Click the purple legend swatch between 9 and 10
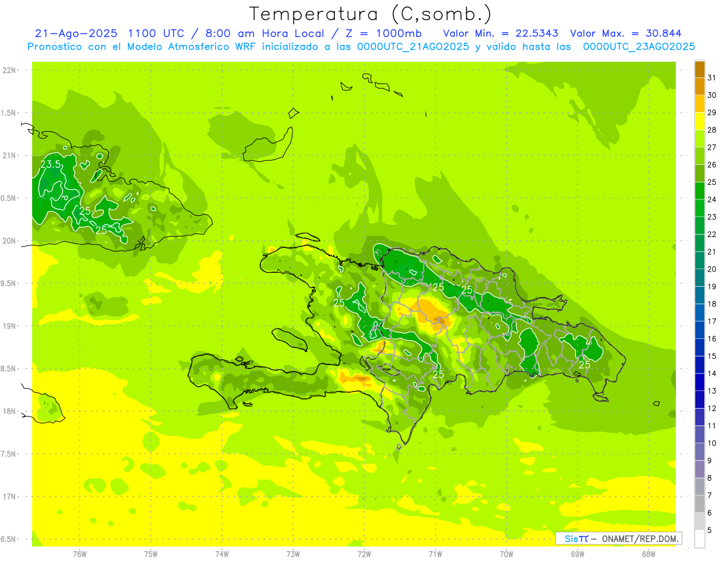The height and width of the screenshot is (562, 728). pyautogui.click(x=699, y=452)
